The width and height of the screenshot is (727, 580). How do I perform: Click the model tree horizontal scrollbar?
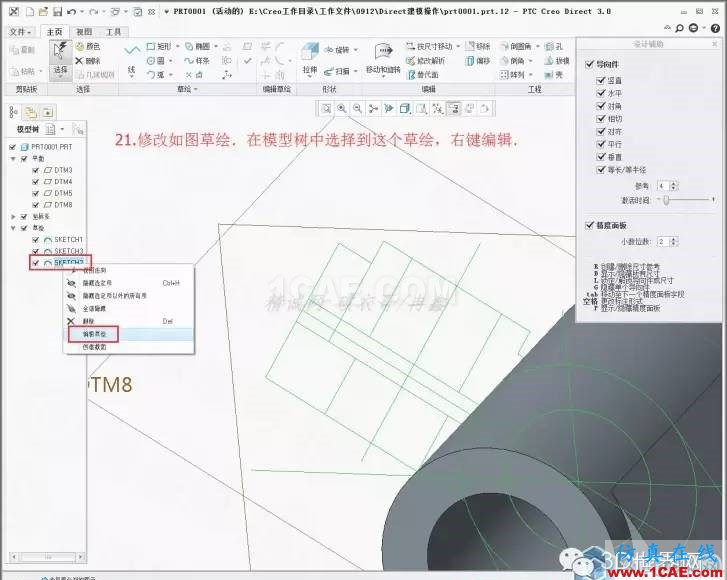pos(47,556)
